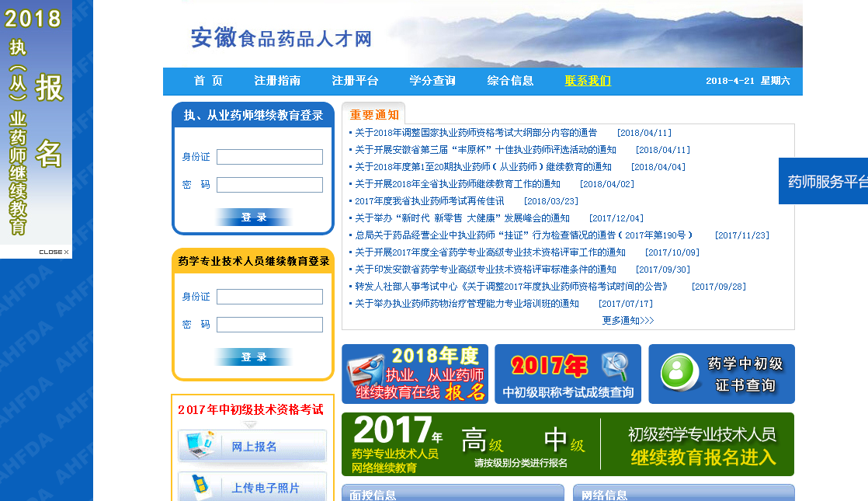The height and width of the screenshot is (501, 868).
Task: Open the 联系我们 navigation link
Action: [x=588, y=81]
